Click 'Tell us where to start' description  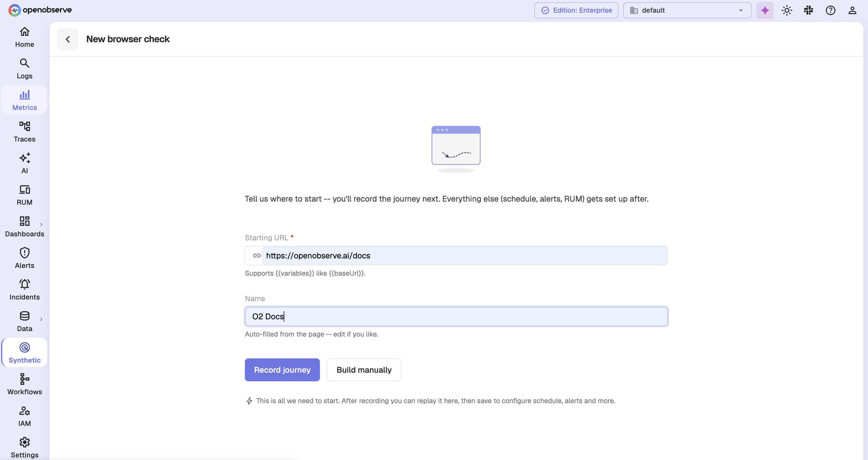tap(446, 199)
